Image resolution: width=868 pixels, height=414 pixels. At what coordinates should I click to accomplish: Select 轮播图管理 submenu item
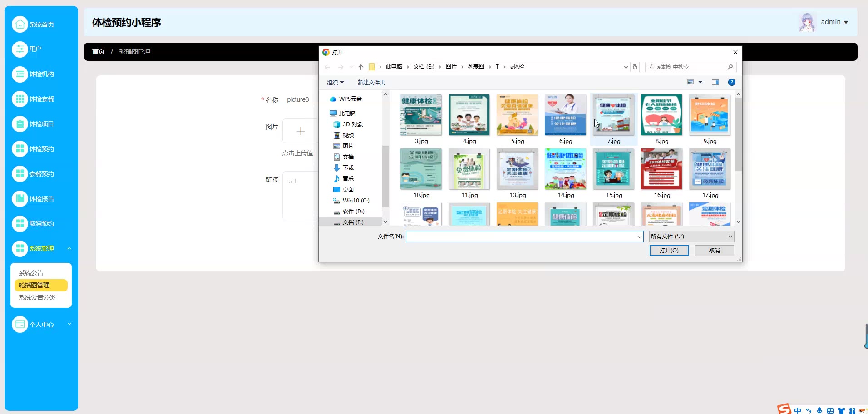[x=41, y=285]
